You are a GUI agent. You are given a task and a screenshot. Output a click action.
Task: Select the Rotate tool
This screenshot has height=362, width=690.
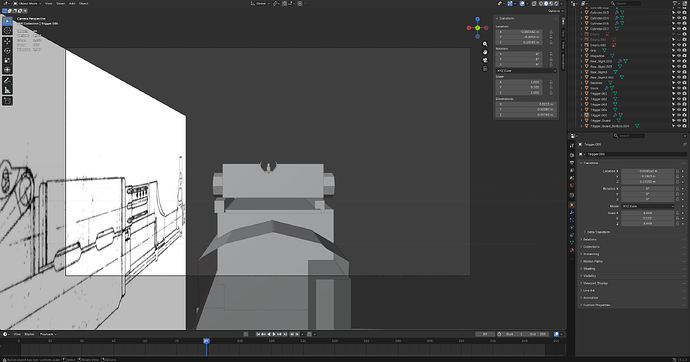pyautogui.click(x=7, y=51)
